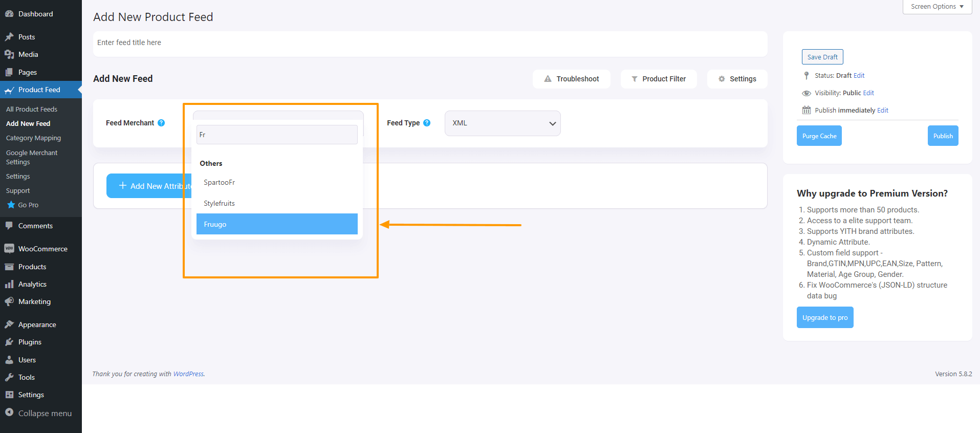Click the Product Feed chart icon
980x433 pixels.
pyautogui.click(x=9, y=90)
